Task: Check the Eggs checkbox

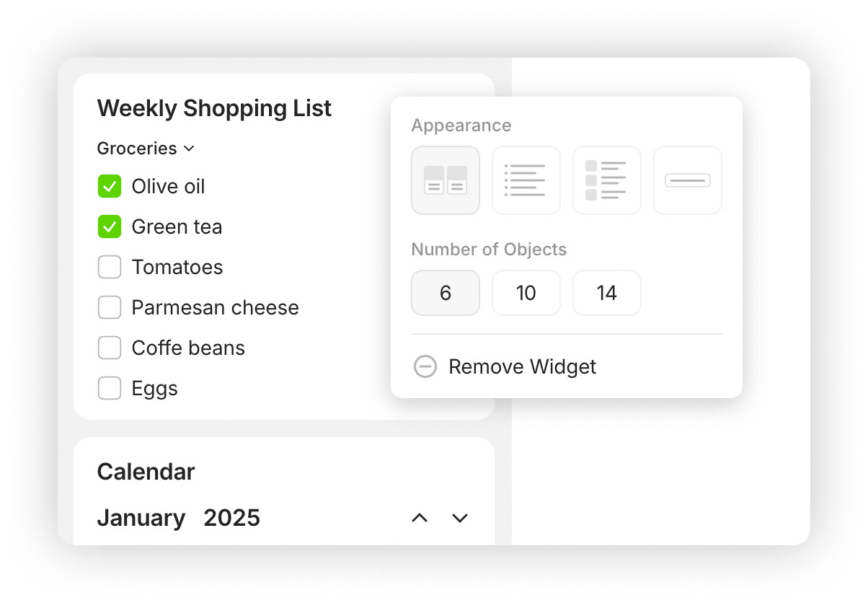Action: (x=110, y=388)
